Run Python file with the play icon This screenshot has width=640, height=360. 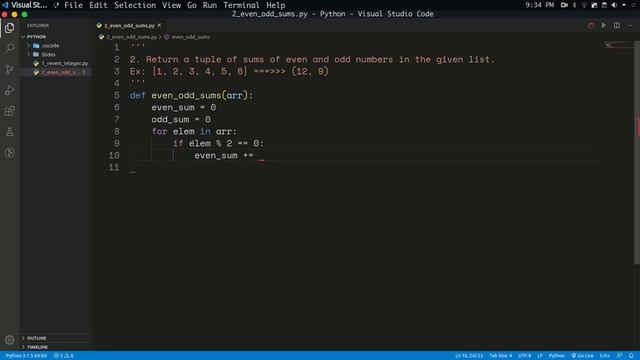pyautogui.click(x=604, y=25)
